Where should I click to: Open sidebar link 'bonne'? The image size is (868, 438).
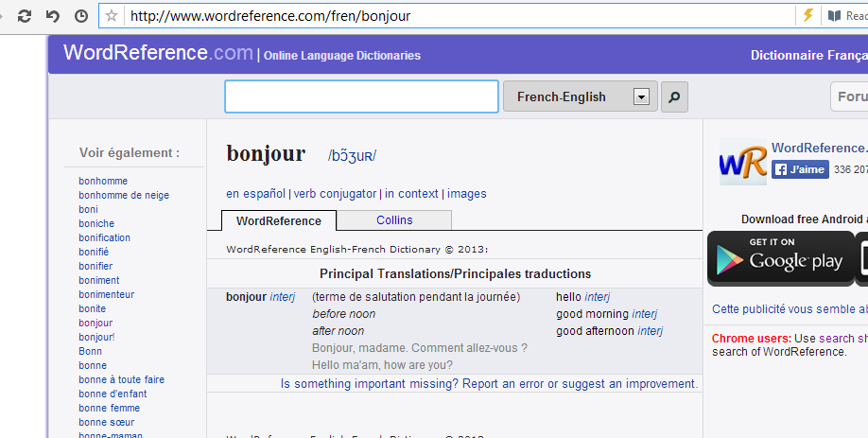93,365
